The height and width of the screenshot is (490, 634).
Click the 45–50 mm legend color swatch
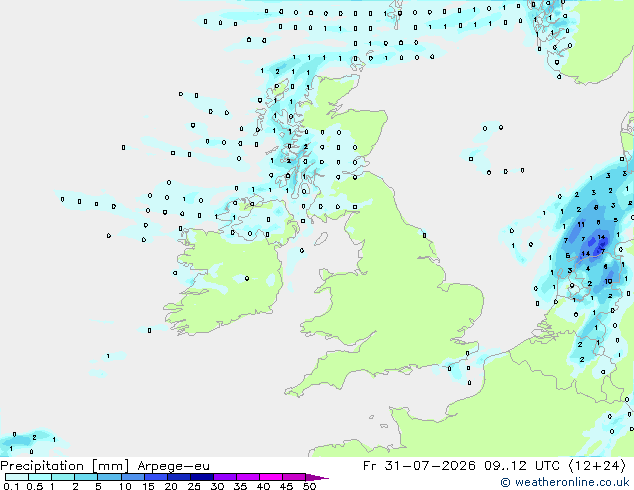[x=294, y=477]
